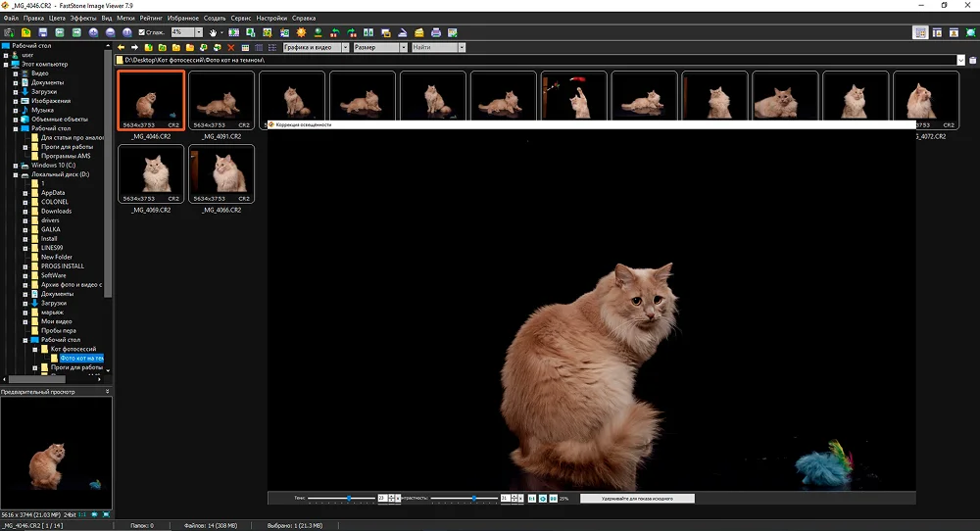
Task: Expand the Windows 10 (C:) drive node
Action: (x=17, y=166)
